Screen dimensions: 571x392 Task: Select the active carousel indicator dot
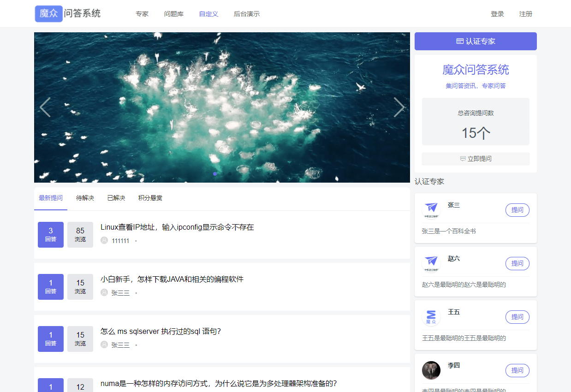(x=215, y=174)
